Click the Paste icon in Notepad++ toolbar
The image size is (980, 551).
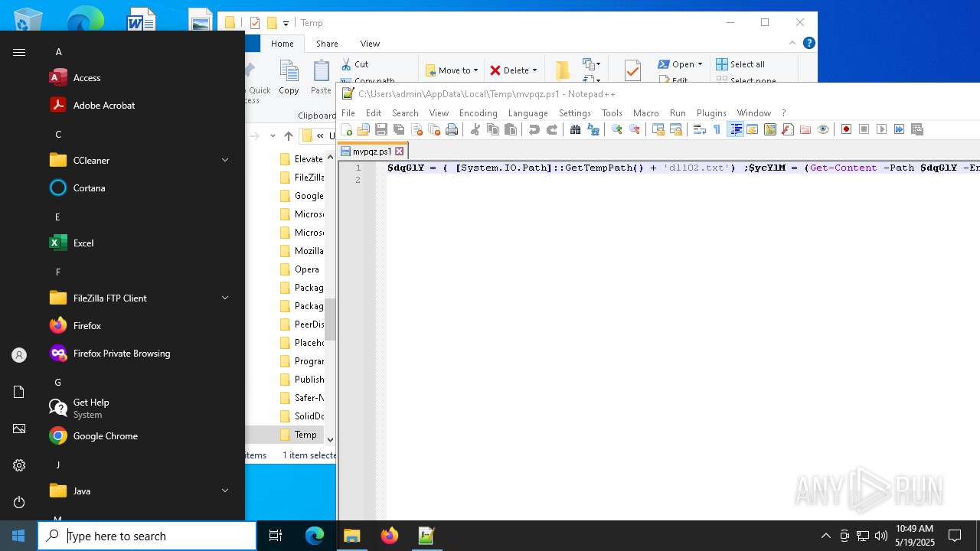coord(511,129)
